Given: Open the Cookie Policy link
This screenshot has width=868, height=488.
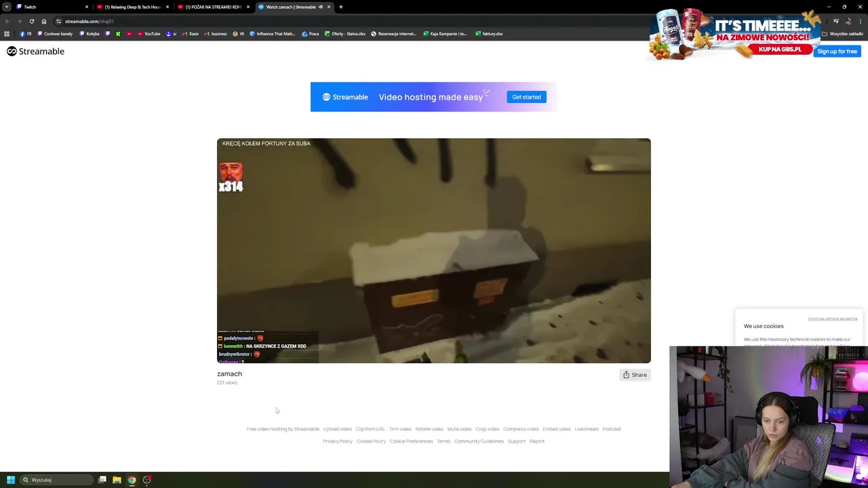Looking at the screenshot, I should point(371,441).
